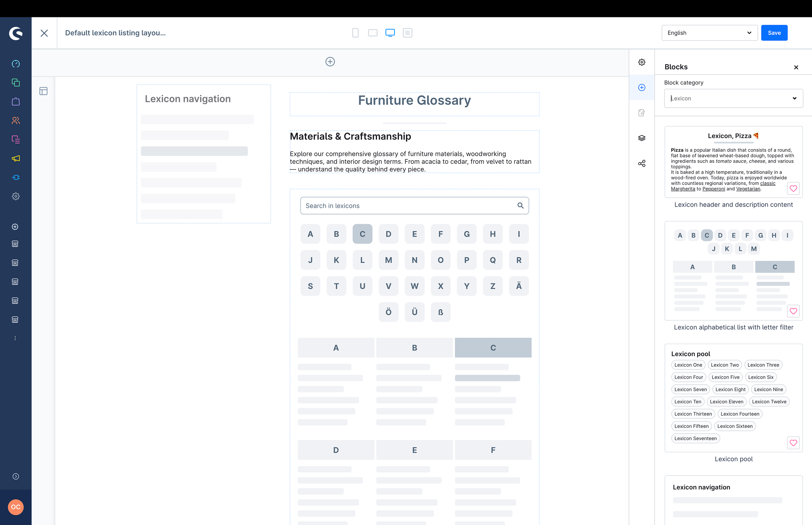Viewport: 812px width, 525px height.
Task: Click the A column header in the list
Action: (x=336, y=348)
